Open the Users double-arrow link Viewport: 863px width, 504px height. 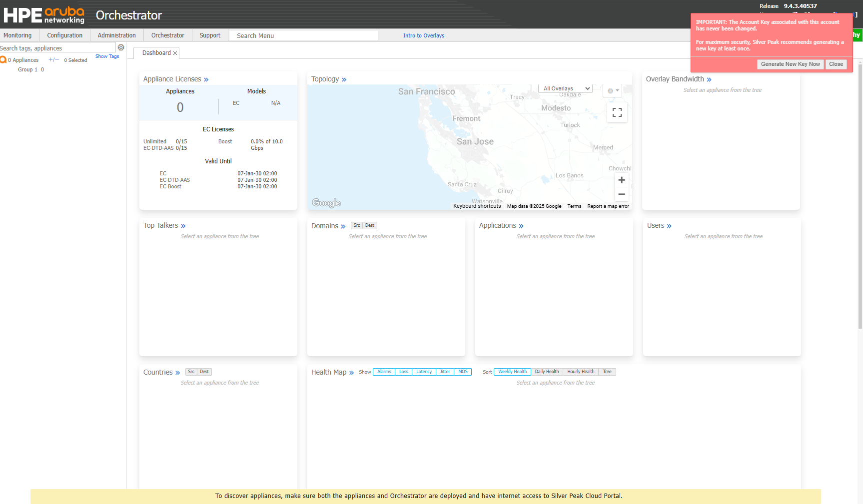(669, 226)
